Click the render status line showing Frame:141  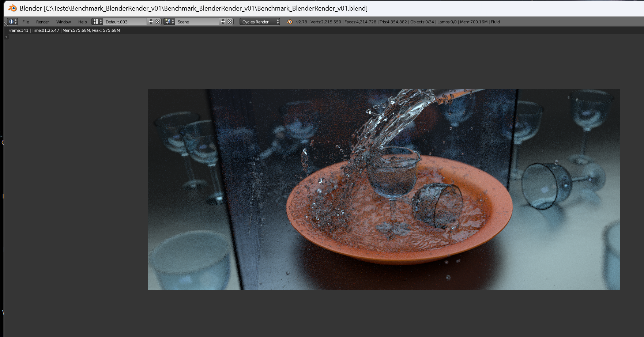coord(64,30)
